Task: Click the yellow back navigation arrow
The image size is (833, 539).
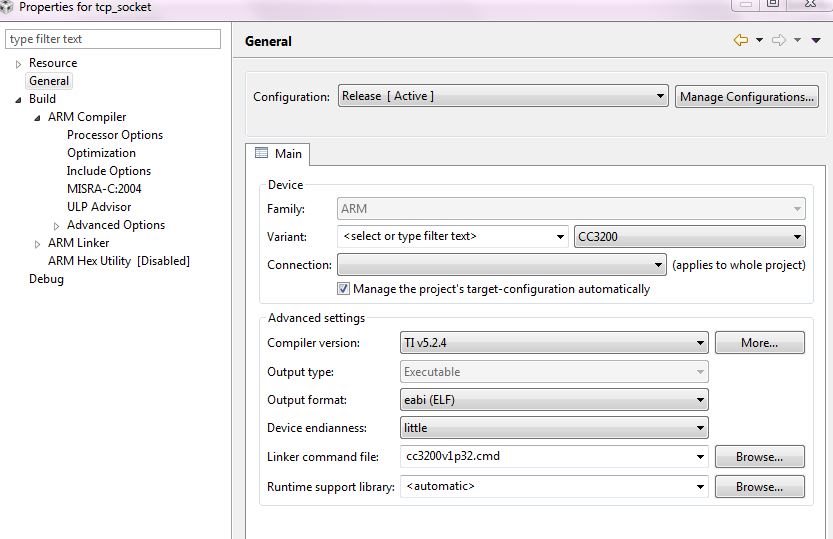Action: [x=741, y=40]
